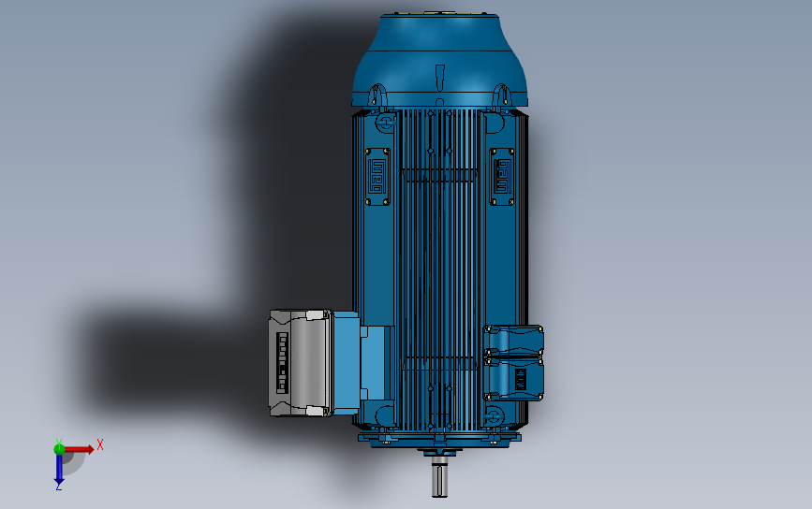The image size is (812, 509).
Task: Select the left lifting eye on the fan cover
Action: 378,96
